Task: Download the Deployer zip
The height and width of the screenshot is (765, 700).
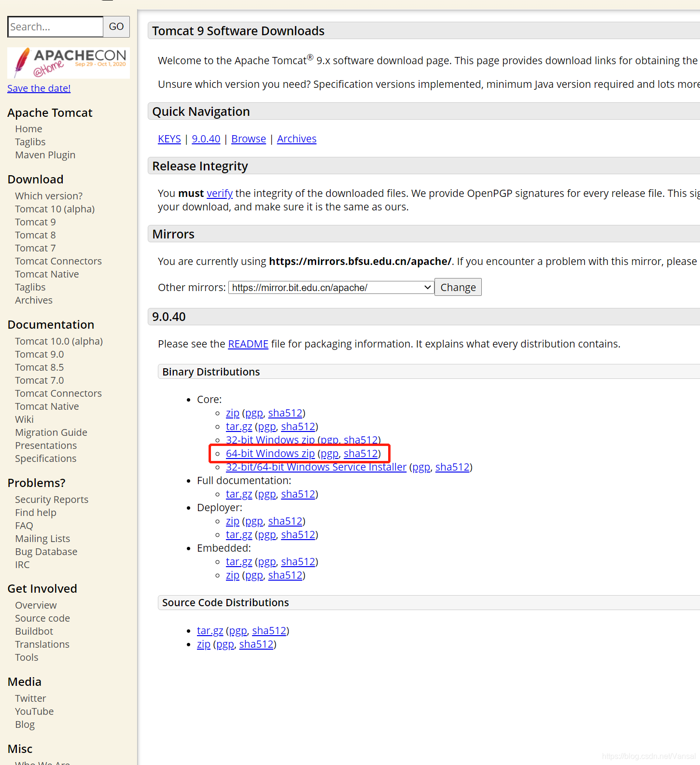Action: point(233,521)
